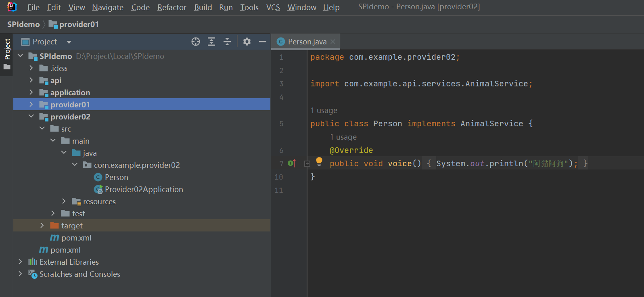
Task: Collapse the SPIdemo root node
Action: tap(21, 56)
